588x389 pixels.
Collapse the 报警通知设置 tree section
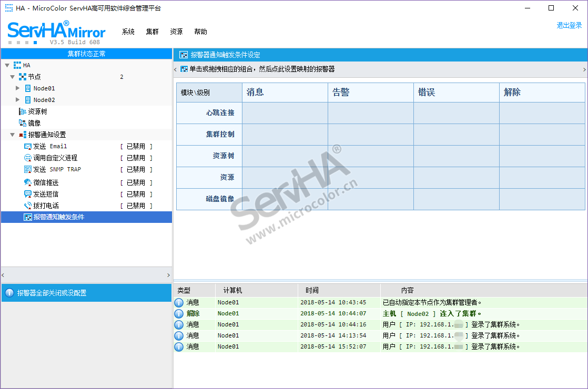click(x=12, y=135)
